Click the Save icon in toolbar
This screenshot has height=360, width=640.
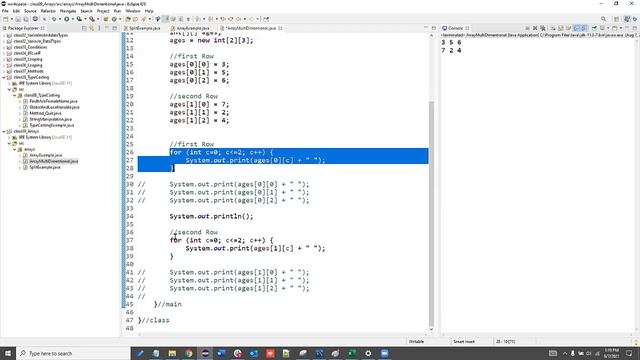tap(18, 19)
